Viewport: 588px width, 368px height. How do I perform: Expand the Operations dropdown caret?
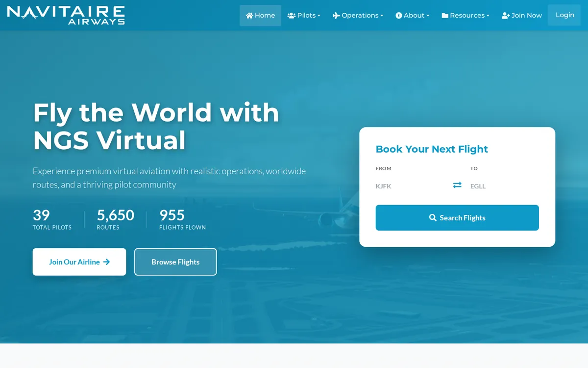point(382,16)
